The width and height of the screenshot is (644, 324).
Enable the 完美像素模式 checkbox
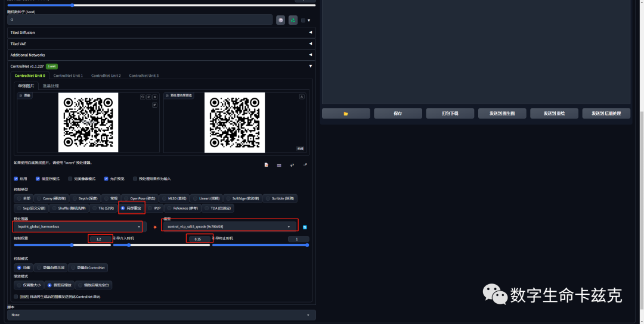pyautogui.click(x=70, y=179)
